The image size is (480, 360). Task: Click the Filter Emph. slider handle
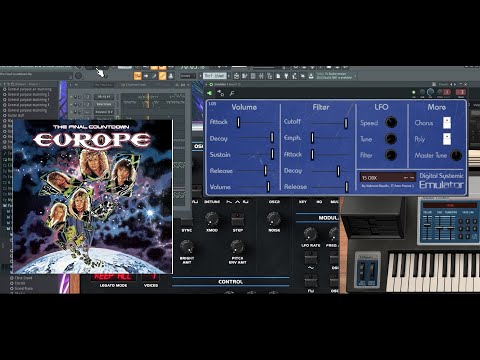[312, 138]
